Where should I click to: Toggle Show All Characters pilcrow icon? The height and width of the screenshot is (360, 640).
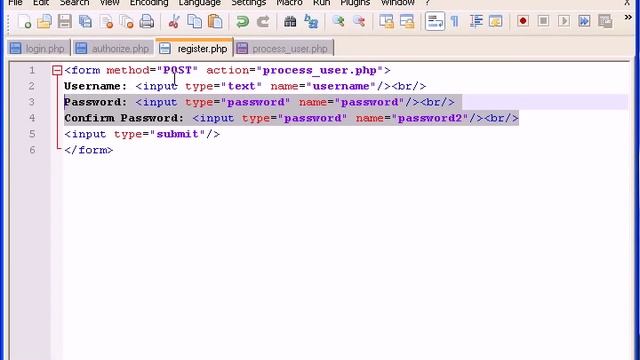point(455,21)
